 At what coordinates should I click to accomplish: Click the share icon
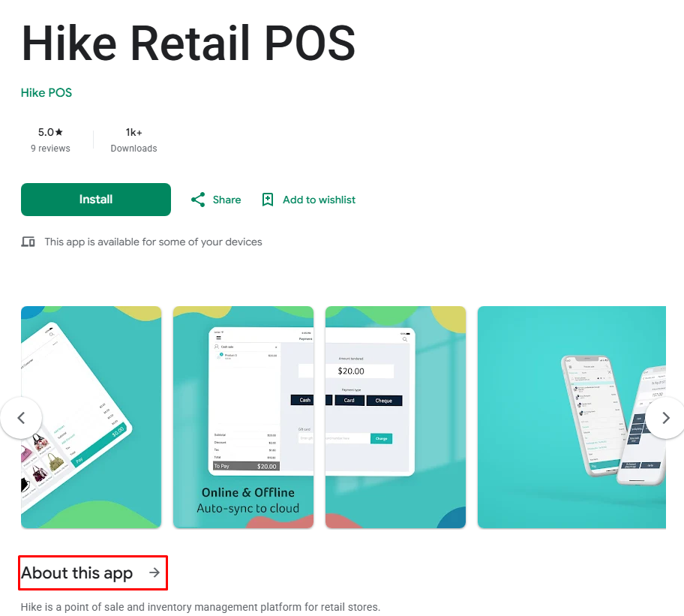[198, 200]
